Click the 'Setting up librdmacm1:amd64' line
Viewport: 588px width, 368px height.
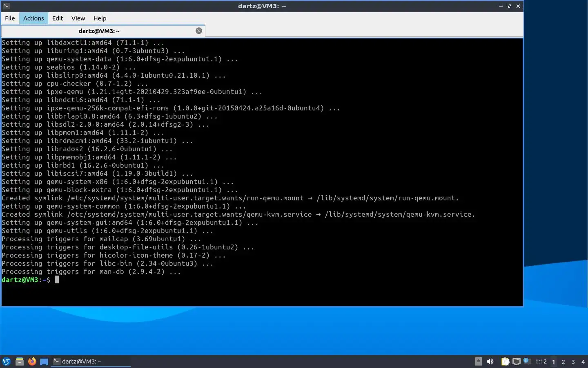coord(98,141)
